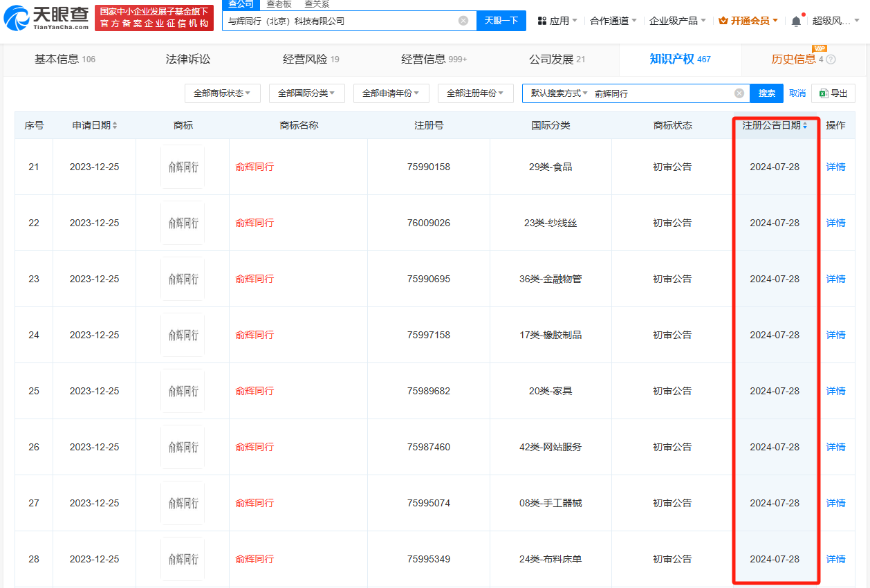This screenshot has height=588, width=870.
Task: Click the blue 天眼一下 search button
Action: pyautogui.click(x=501, y=21)
